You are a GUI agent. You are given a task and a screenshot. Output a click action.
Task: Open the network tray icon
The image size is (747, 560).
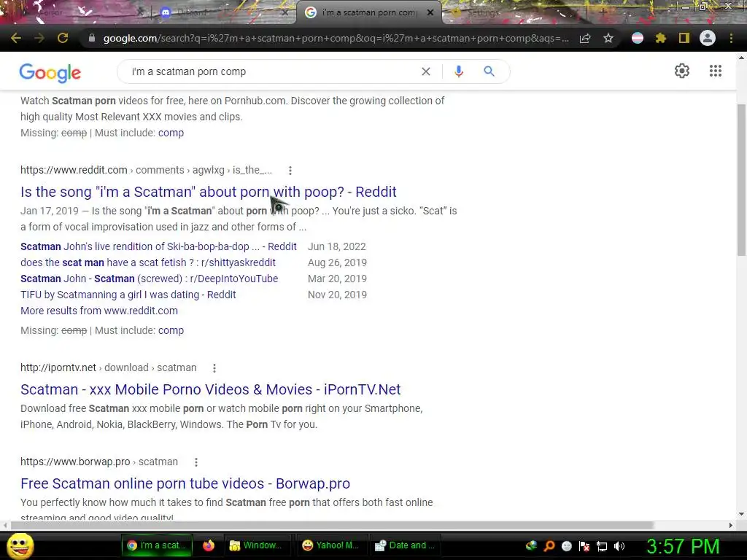click(x=602, y=546)
